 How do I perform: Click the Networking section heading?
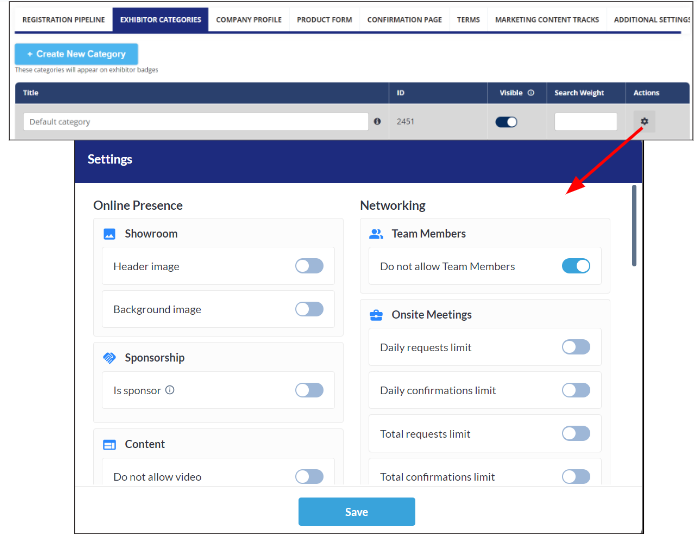coord(393,205)
